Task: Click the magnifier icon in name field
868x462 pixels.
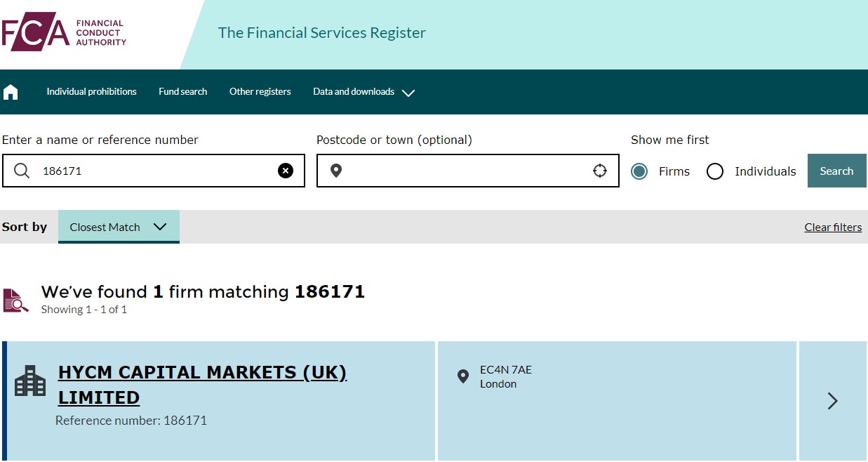Action: [x=22, y=171]
